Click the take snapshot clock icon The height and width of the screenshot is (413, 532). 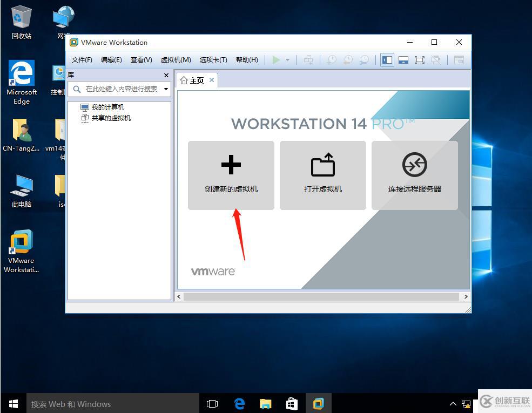pyautogui.click(x=331, y=60)
